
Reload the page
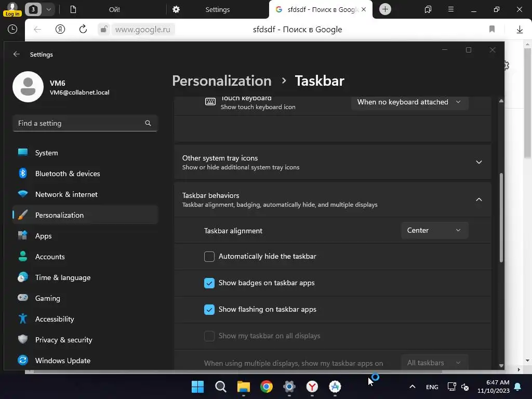(x=83, y=29)
